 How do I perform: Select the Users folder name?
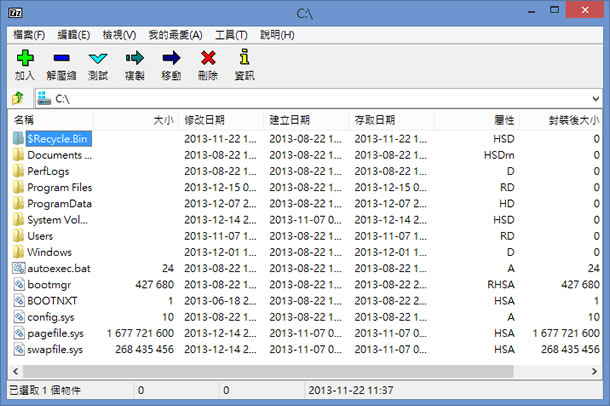point(40,236)
